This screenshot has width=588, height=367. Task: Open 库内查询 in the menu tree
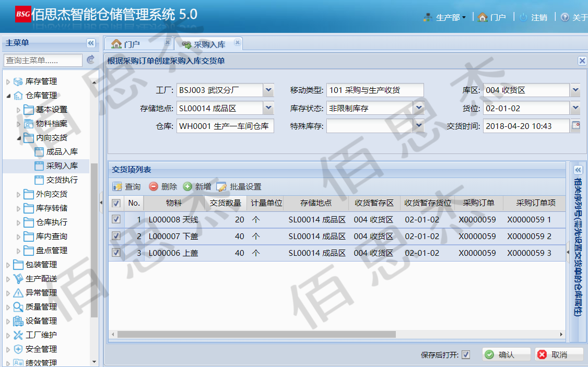(x=51, y=236)
